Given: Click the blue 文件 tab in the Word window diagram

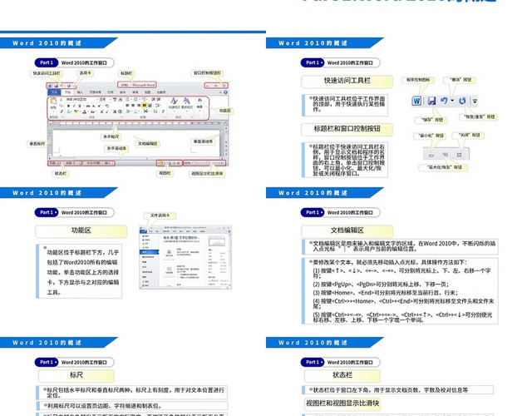Looking at the screenshot, I should pyautogui.click(x=54, y=92).
